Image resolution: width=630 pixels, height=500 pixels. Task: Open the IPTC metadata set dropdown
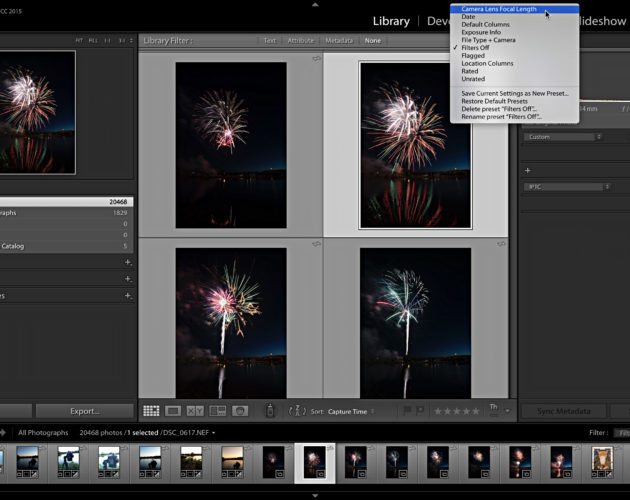click(x=567, y=187)
